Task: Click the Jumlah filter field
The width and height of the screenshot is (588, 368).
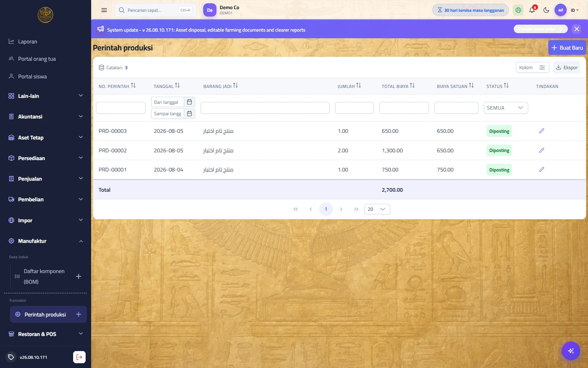Action: [354, 108]
